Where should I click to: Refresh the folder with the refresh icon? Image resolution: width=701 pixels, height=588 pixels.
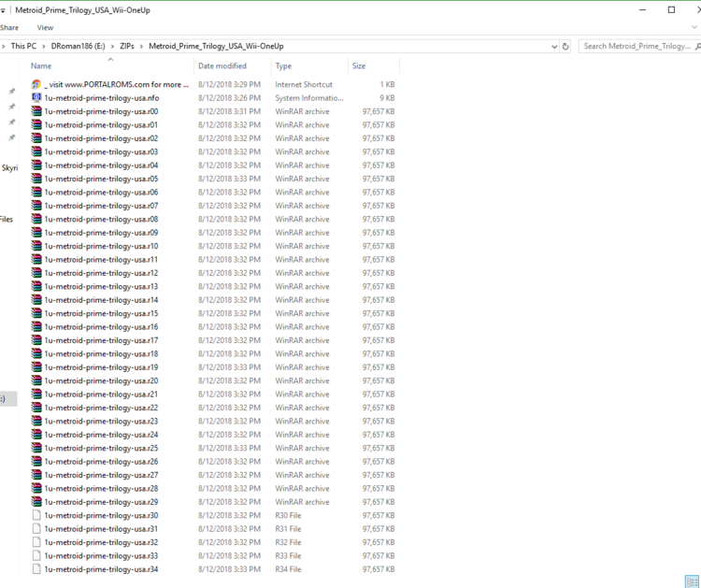(x=565, y=46)
